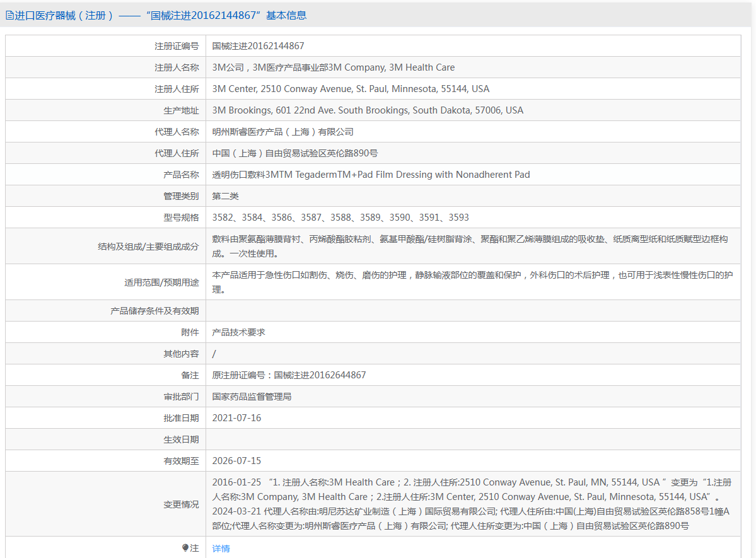Select registrant address 3M Center, 2510 Conway Avenue
Screen dimensions: 756x558
(351, 89)
